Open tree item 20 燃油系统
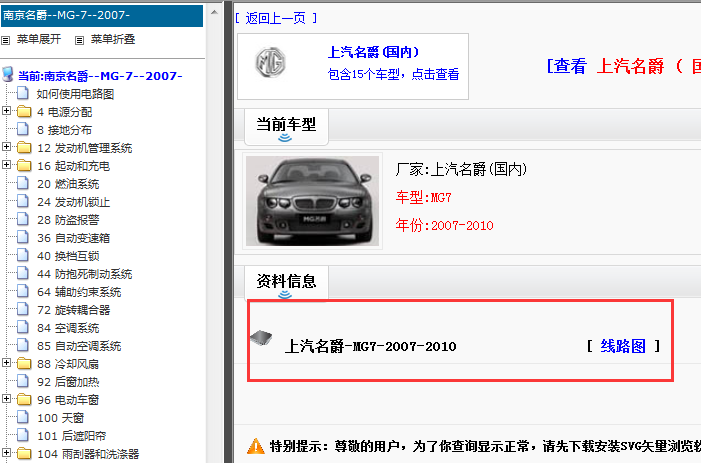Image resolution: width=701 pixels, height=463 pixels. click(68, 184)
